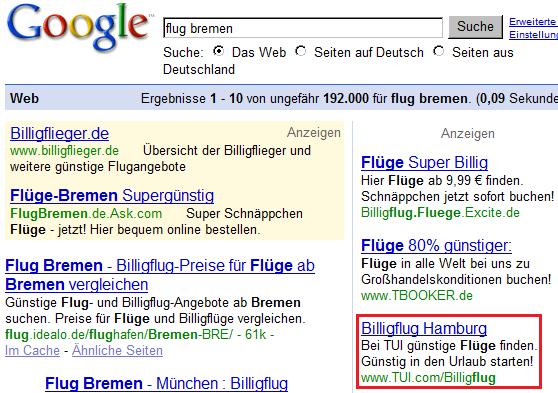
Task: Select 'Seiten aus Deutschland' radio button
Action: point(439,51)
